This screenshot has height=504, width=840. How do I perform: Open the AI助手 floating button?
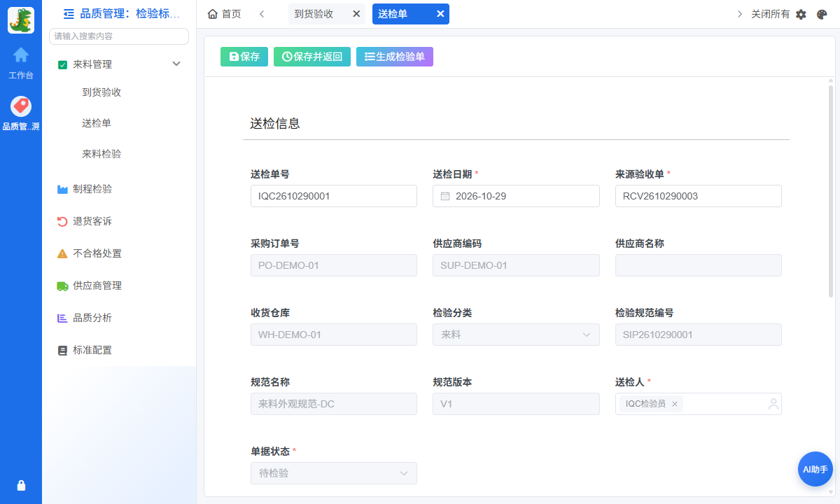pyautogui.click(x=815, y=469)
